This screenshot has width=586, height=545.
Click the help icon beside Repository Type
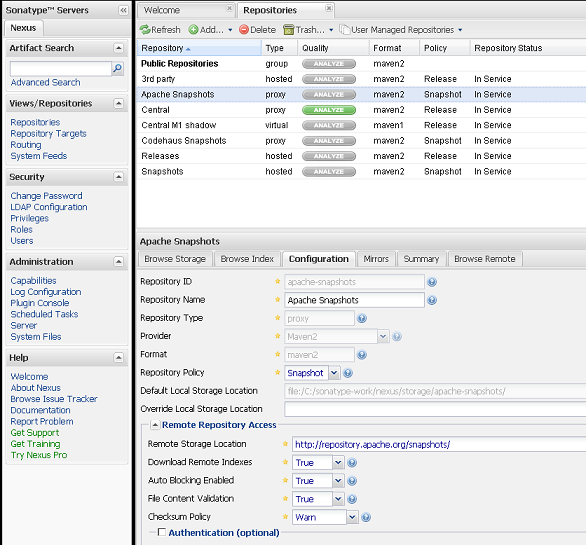[x=361, y=318]
